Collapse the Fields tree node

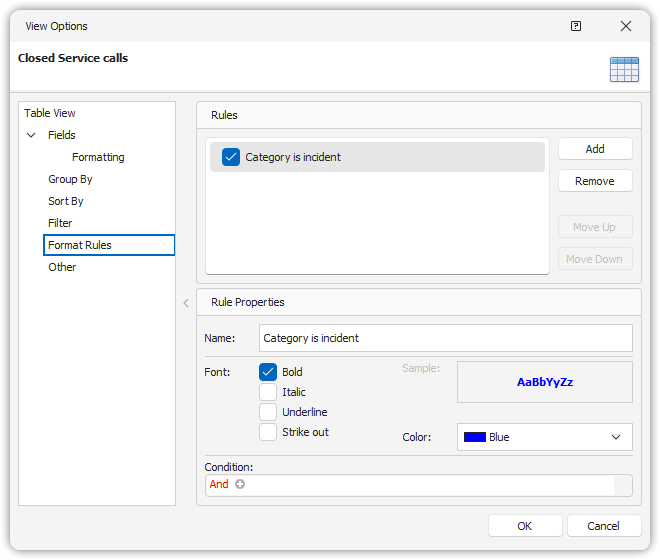31,135
